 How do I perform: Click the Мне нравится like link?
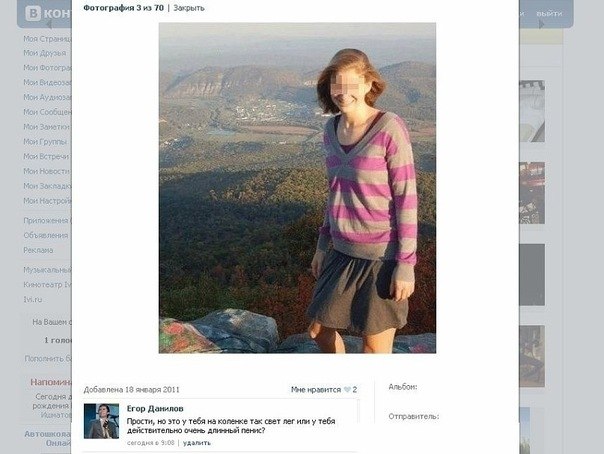[x=316, y=390]
